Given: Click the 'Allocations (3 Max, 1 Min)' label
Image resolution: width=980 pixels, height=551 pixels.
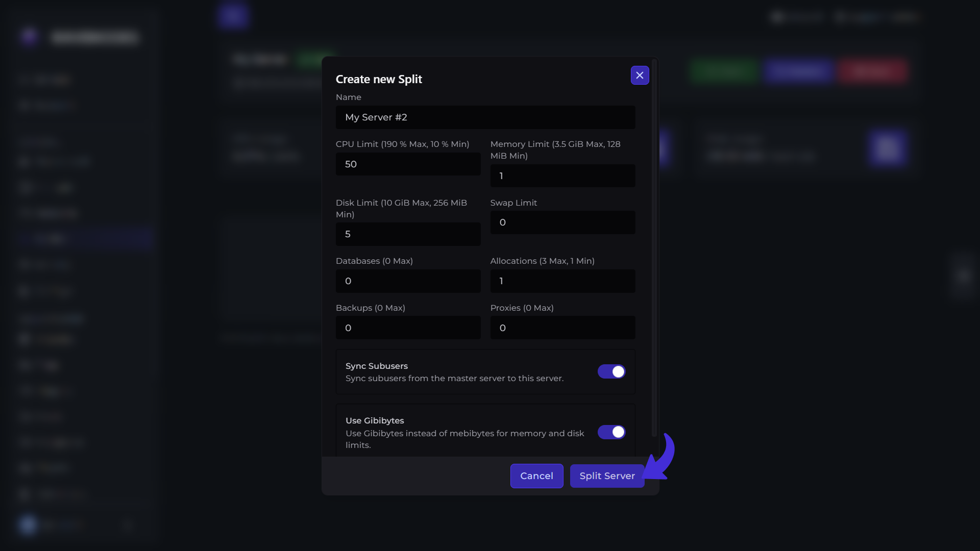Looking at the screenshot, I should pos(542,261).
